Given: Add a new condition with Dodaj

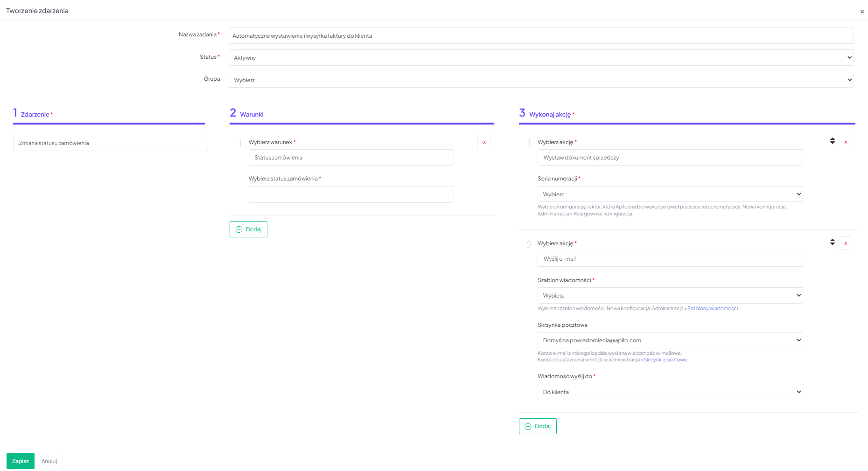Looking at the screenshot, I should tap(248, 229).
